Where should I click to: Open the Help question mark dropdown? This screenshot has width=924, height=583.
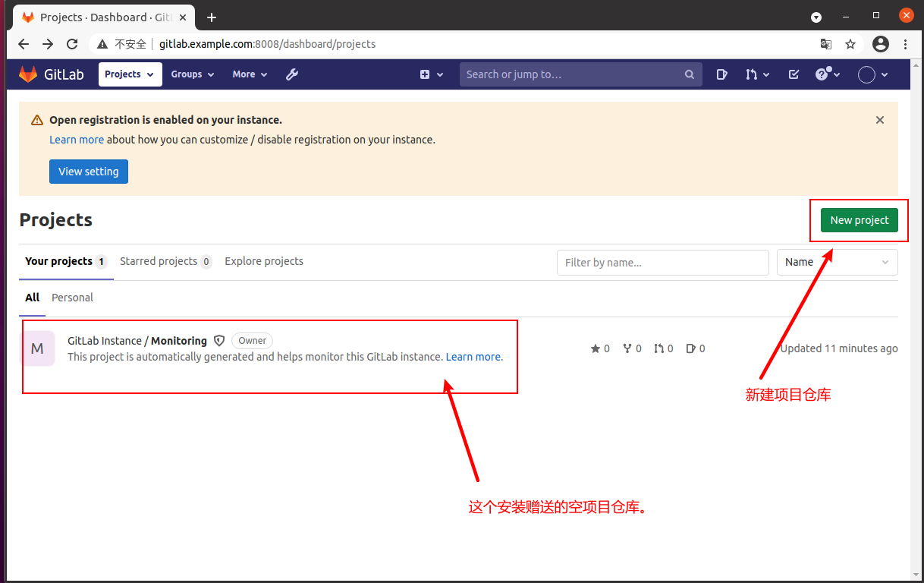coord(828,74)
